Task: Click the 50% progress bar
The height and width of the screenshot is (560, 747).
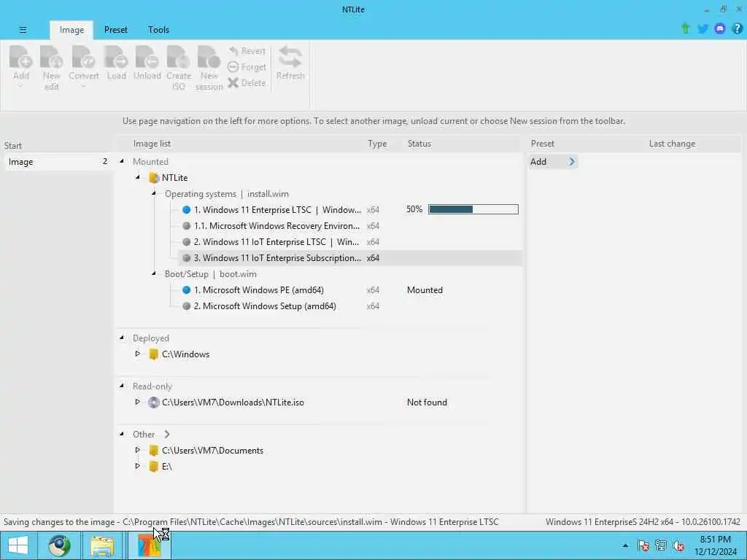Action: [473, 209]
